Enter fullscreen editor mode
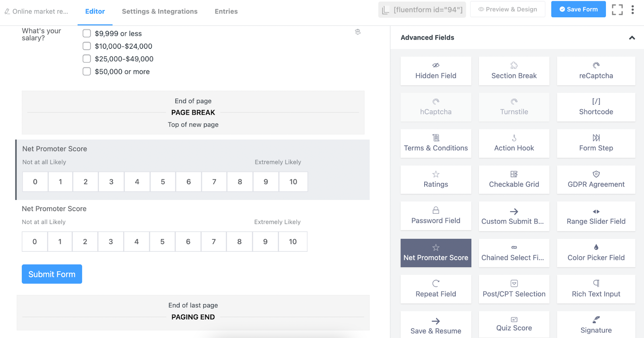Viewport: 644px width, 338px height. (x=617, y=10)
